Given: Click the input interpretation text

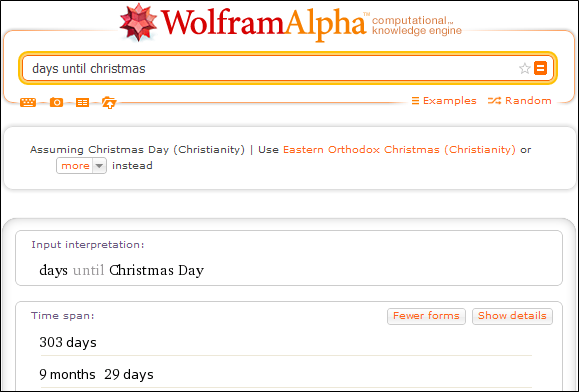Looking at the screenshot, I should click(121, 270).
